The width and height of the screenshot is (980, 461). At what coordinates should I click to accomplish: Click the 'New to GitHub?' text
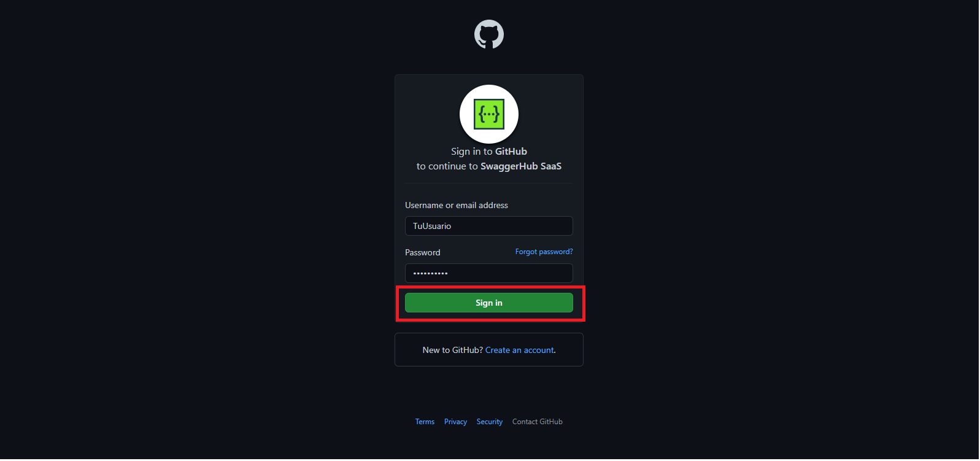453,350
